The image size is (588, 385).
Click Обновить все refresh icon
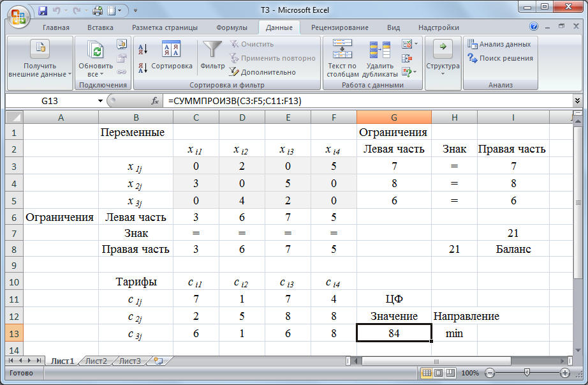[96, 50]
